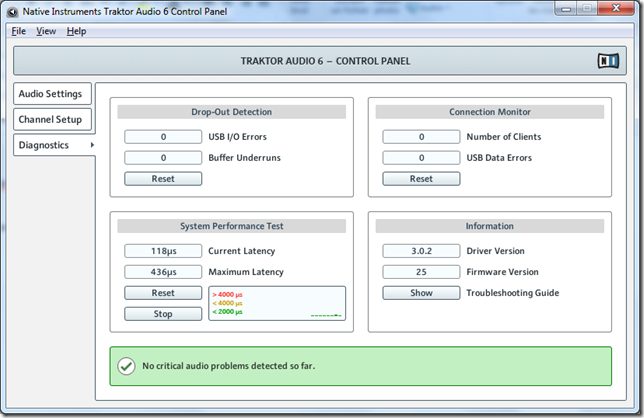
Task: Open the Help menu
Action: point(77,31)
